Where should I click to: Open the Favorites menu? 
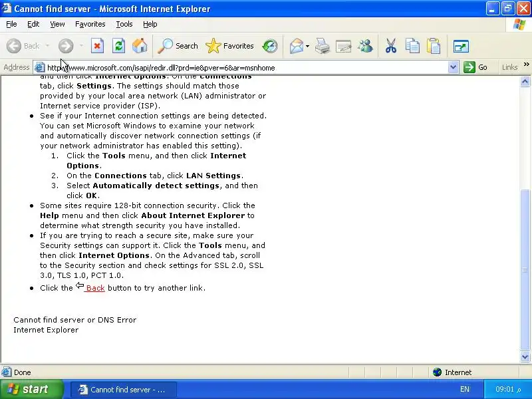[x=90, y=24]
